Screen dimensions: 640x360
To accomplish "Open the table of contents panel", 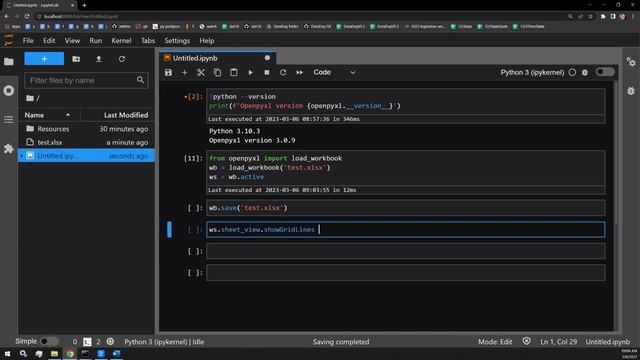I will click(9, 120).
